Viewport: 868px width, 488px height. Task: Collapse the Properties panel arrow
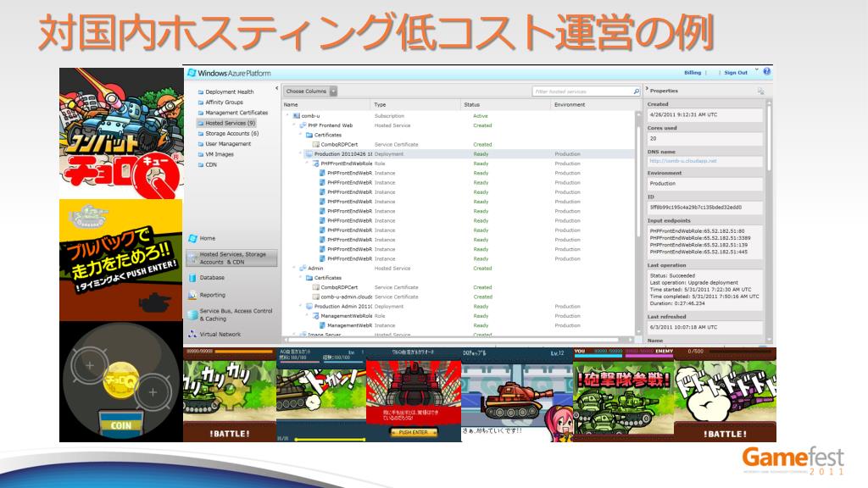point(647,89)
